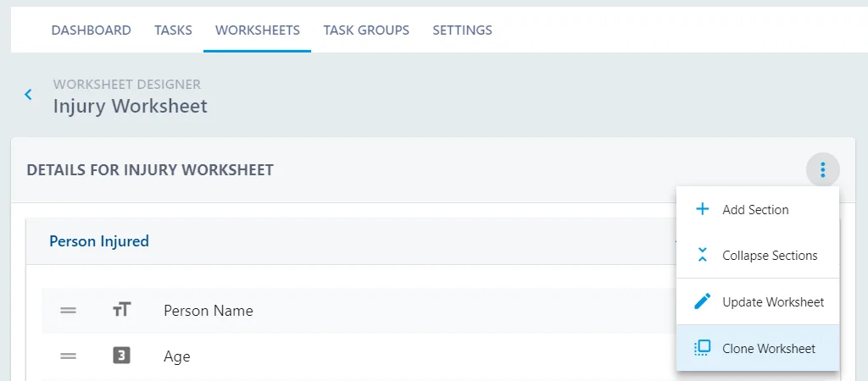Click the Age field row
The image size is (868, 381).
pyautogui.click(x=359, y=356)
